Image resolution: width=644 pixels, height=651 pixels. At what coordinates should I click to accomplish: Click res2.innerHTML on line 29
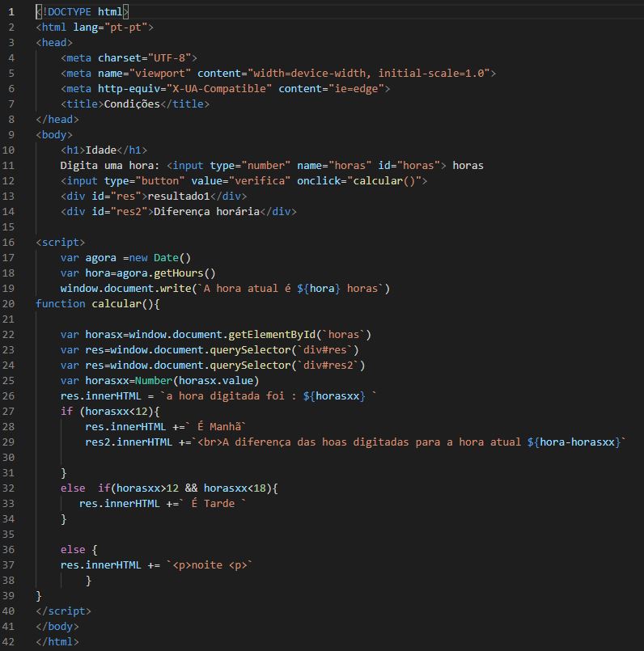(x=129, y=442)
